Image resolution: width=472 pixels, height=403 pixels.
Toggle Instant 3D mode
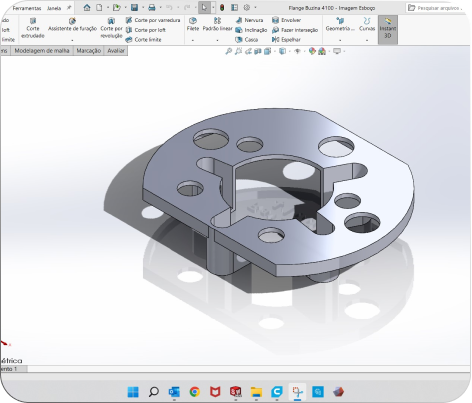[x=388, y=29]
